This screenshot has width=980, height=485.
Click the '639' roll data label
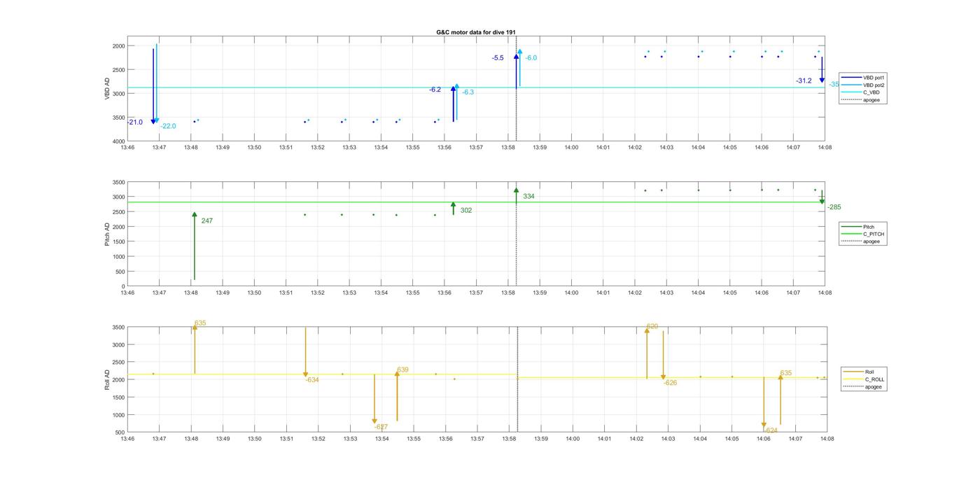point(403,370)
